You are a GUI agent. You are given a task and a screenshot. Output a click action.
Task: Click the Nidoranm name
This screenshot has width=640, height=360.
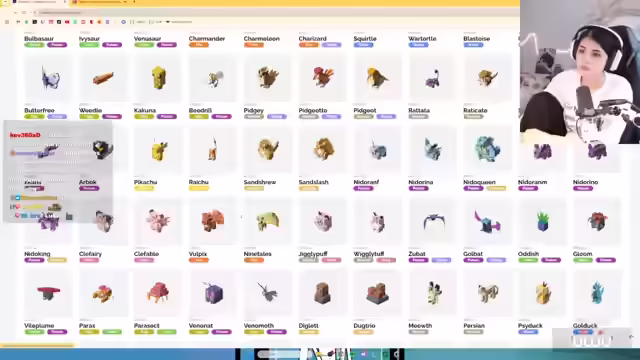(x=532, y=182)
